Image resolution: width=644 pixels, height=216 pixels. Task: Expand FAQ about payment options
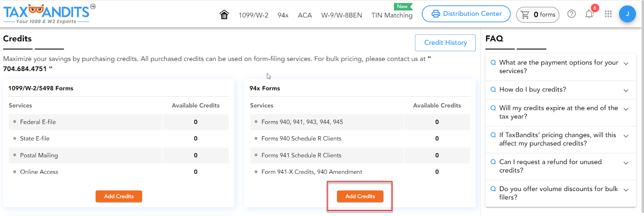[561, 67]
